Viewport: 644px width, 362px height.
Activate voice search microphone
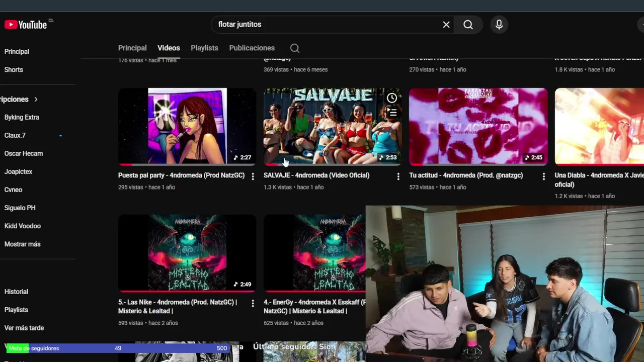(x=499, y=25)
